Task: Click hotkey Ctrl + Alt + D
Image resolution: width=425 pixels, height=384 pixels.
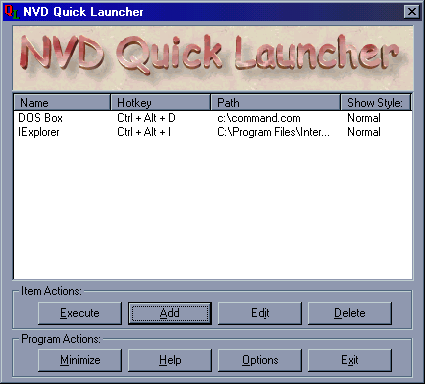Action: point(146,118)
